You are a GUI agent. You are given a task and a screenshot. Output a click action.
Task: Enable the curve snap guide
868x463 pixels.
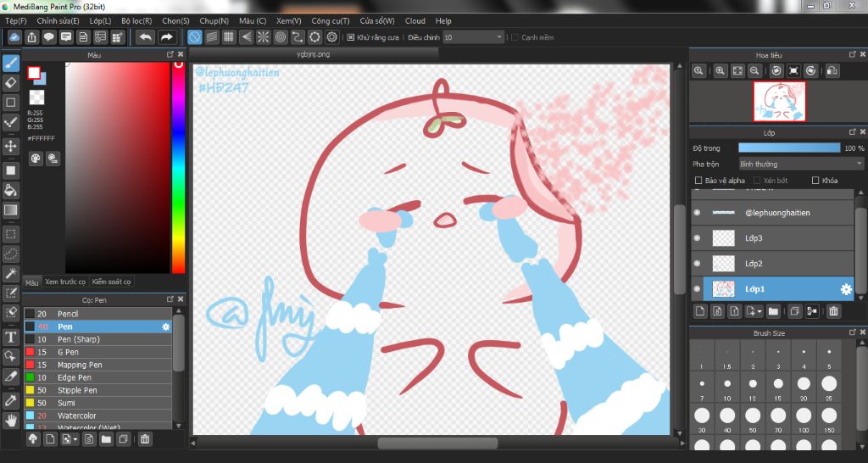tap(298, 37)
